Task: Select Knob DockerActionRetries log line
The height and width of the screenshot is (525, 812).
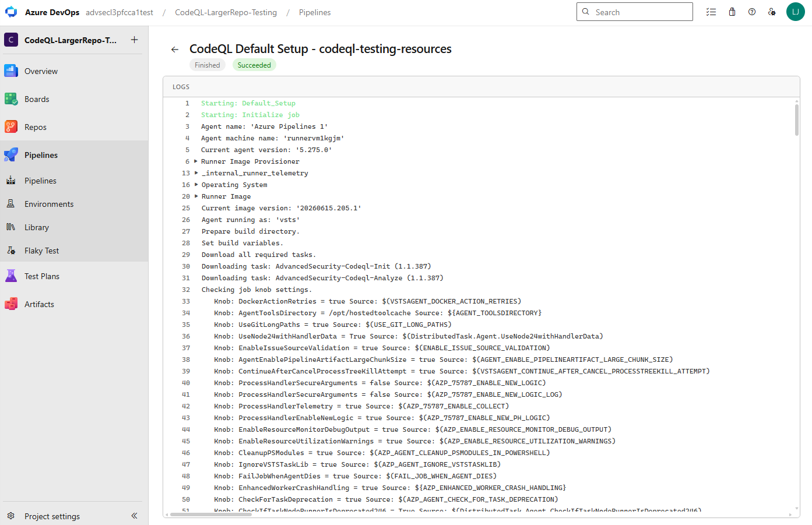Action: [x=368, y=301]
